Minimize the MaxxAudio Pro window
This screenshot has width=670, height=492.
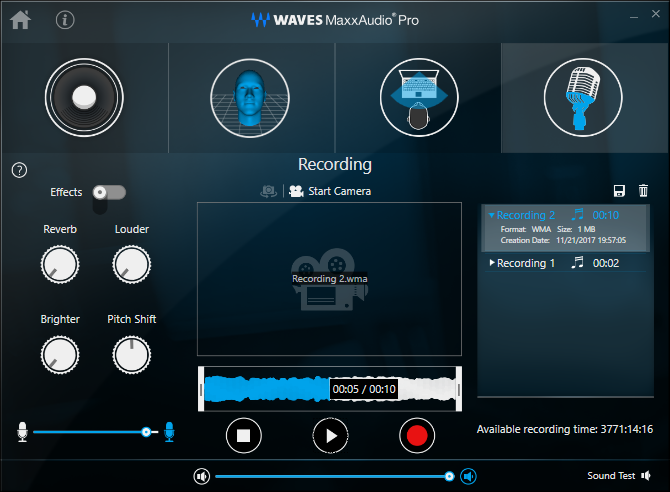coord(634,17)
